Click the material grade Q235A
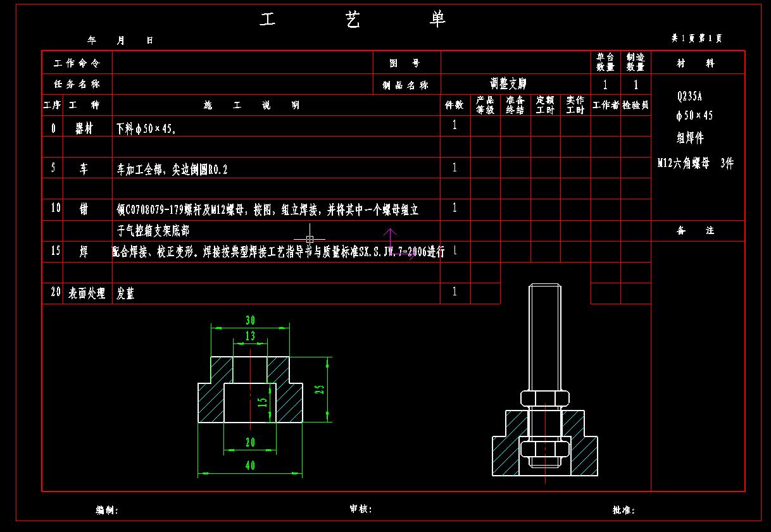 (x=690, y=97)
